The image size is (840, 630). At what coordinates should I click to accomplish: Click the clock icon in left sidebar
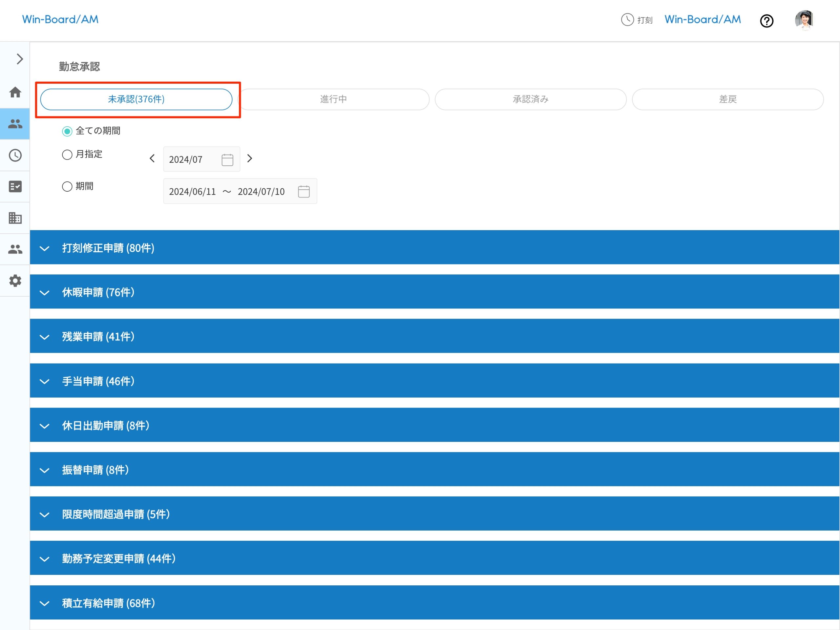click(15, 155)
